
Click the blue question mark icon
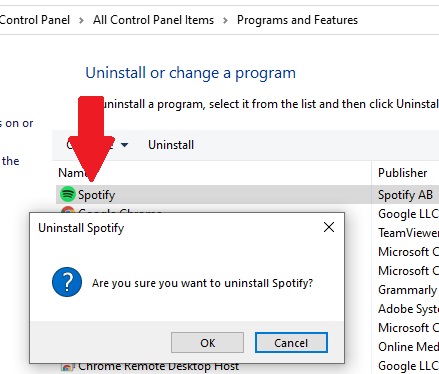click(67, 282)
